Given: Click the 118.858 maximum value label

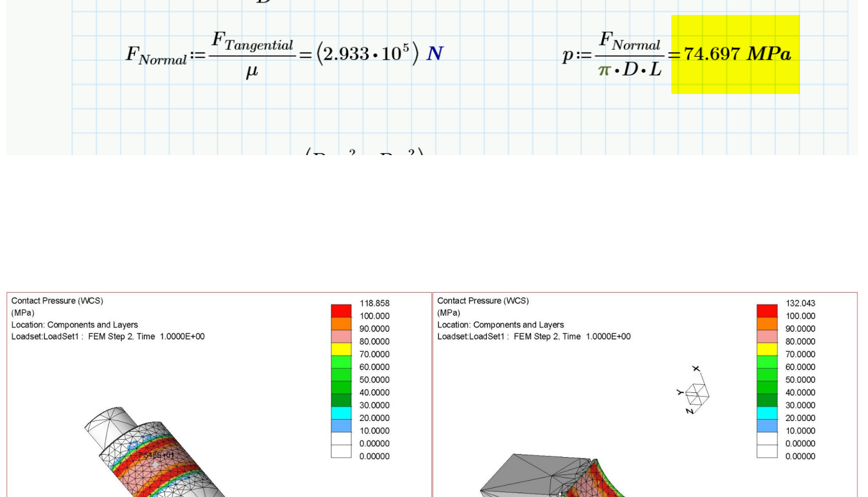Looking at the screenshot, I should tap(374, 303).
